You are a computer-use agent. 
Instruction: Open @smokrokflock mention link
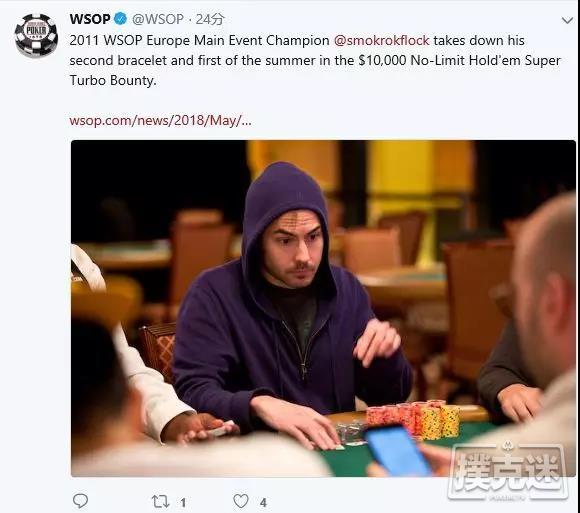381,40
